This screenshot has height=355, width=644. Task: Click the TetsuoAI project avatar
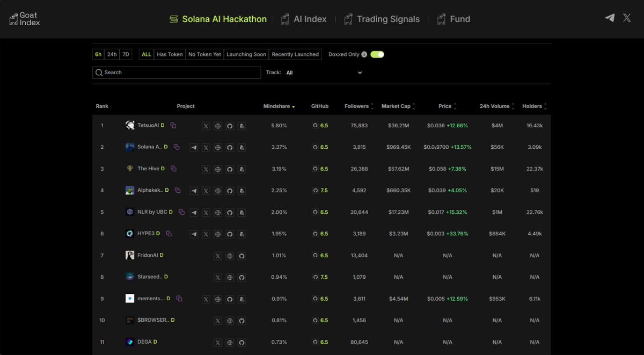tap(130, 125)
